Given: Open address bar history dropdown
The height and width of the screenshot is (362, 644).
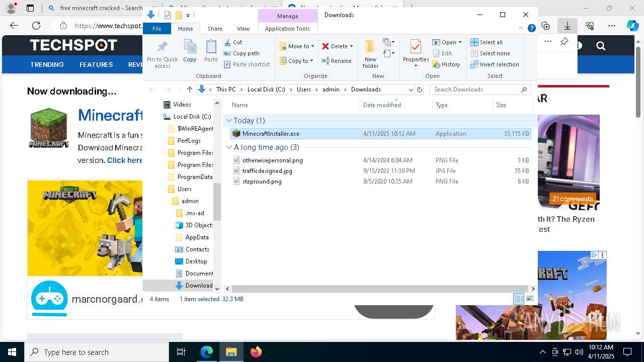Looking at the screenshot, I should click(x=411, y=89).
